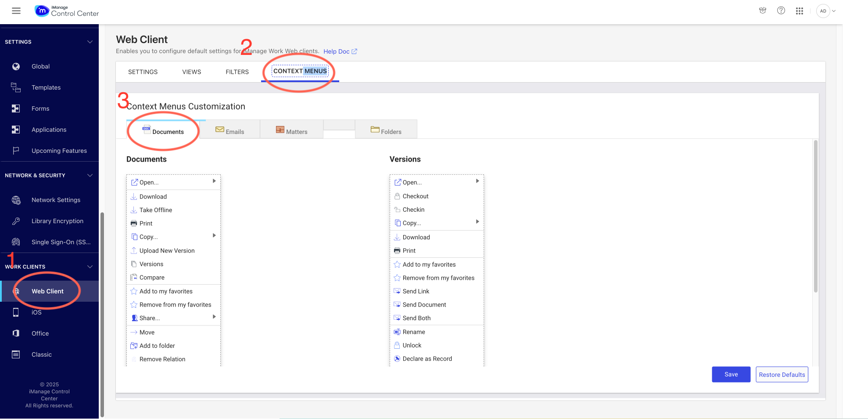This screenshot has height=419, width=868.
Task: Collapse the Network & Security section
Action: click(x=90, y=175)
